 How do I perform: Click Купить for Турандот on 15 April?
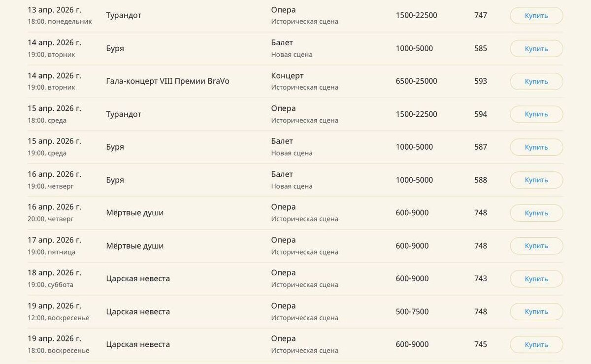tap(536, 114)
